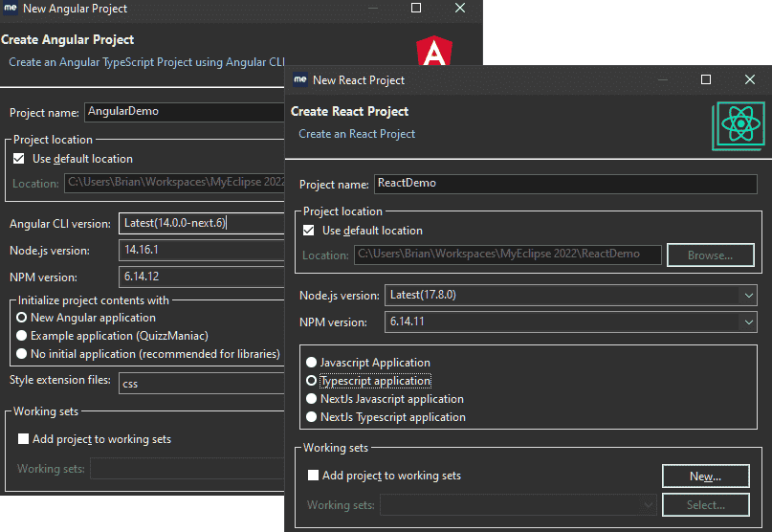The width and height of the screenshot is (772, 532).
Task: Click the React atom logo icon
Action: tap(739, 125)
